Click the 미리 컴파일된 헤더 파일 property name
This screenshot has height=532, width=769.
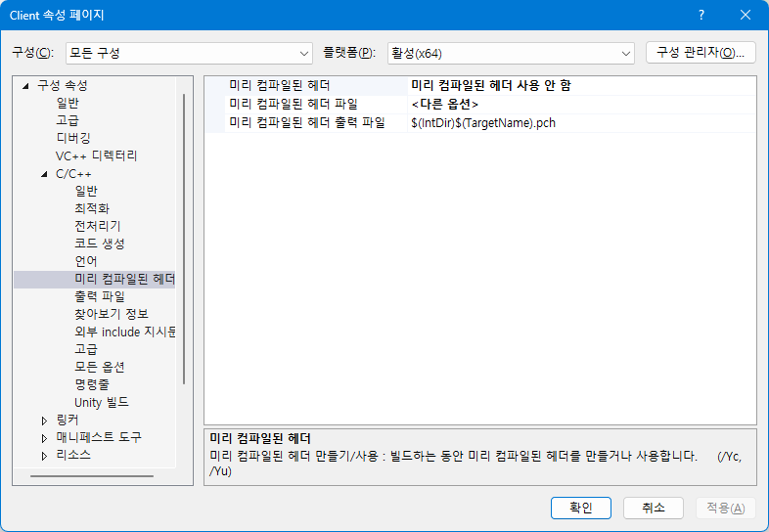[x=294, y=105]
